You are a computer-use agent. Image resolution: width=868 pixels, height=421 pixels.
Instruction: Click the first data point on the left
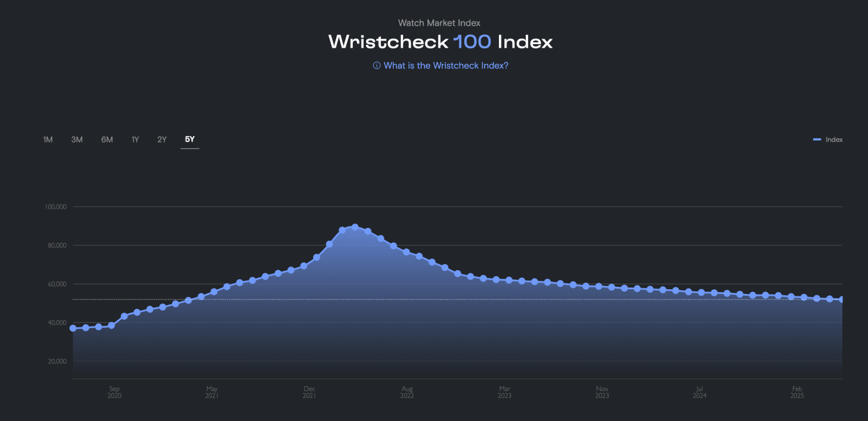pyautogui.click(x=72, y=327)
